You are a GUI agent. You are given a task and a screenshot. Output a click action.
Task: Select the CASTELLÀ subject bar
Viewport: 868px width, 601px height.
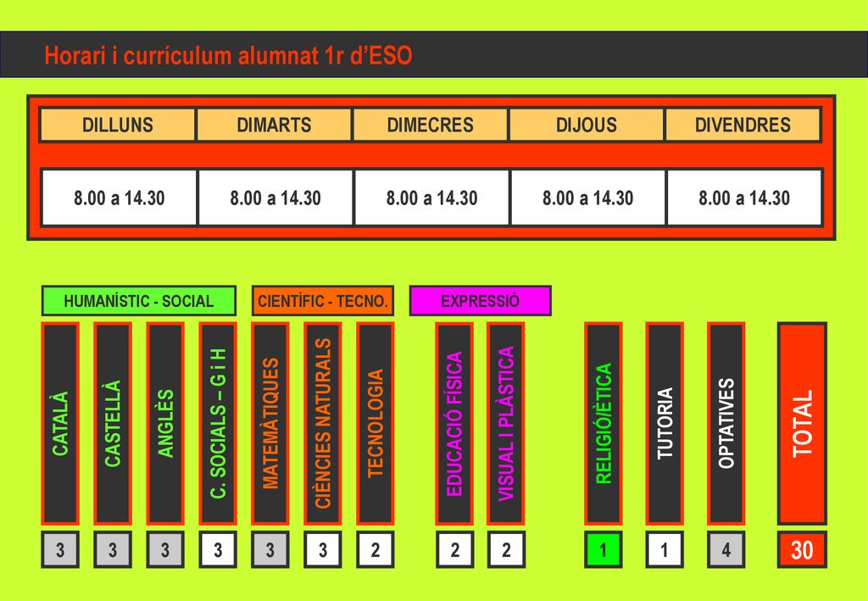coord(113,423)
